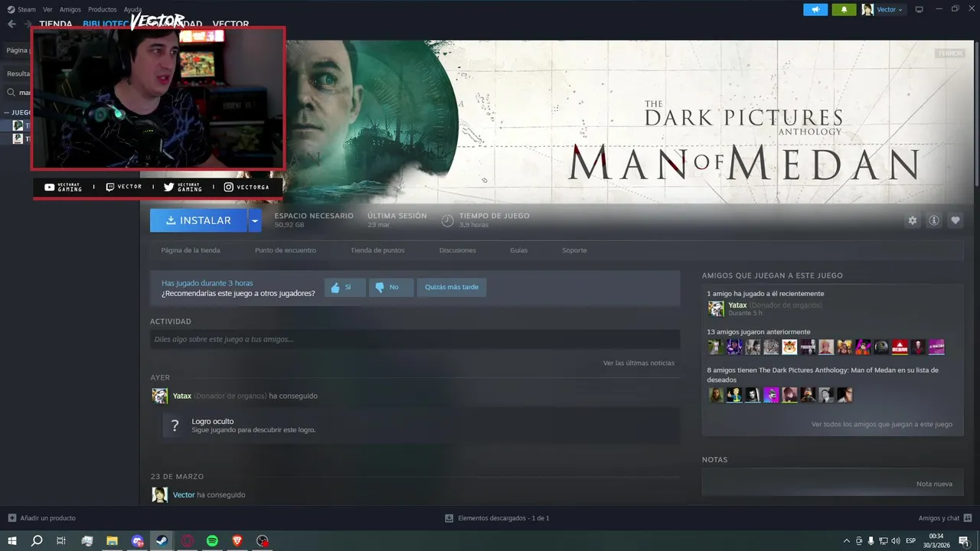This screenshot has height=551, width=980.
Task: Open Vector profile link under 23 de marzo
Action: 184,495
